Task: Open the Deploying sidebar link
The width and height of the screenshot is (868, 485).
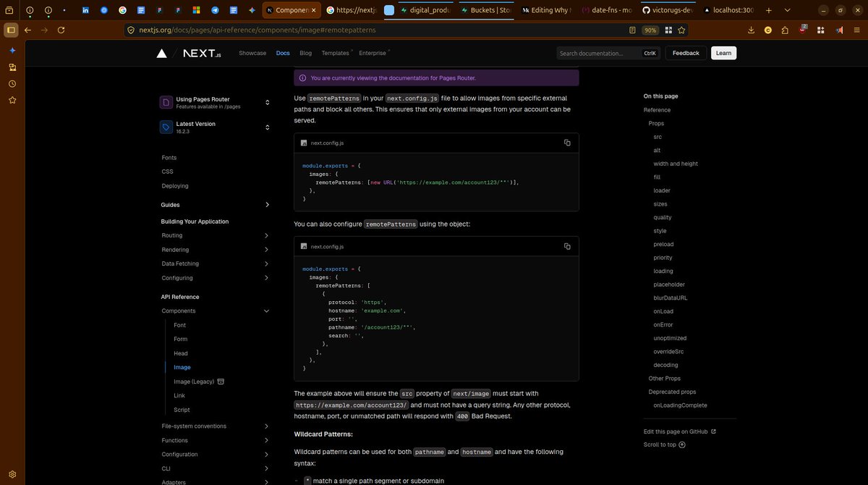Action: point(175,186)
